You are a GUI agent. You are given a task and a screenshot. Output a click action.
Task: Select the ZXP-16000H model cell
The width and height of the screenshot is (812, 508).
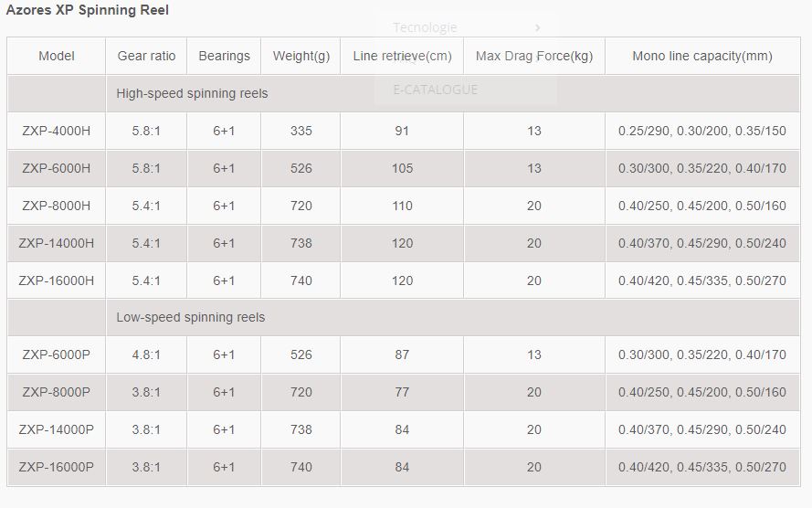pyautogui.click(x=57, y=280)
